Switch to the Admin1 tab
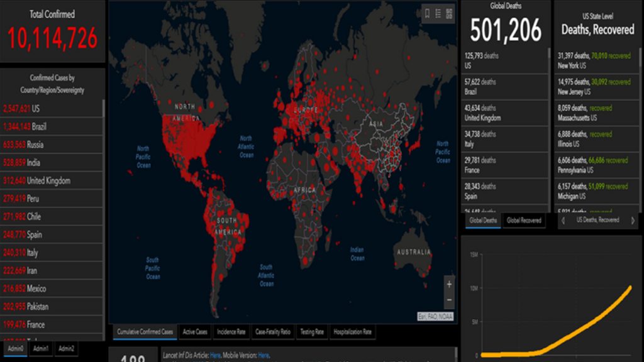The height and width of the screenshot is (362, 644). pos(40,348)
